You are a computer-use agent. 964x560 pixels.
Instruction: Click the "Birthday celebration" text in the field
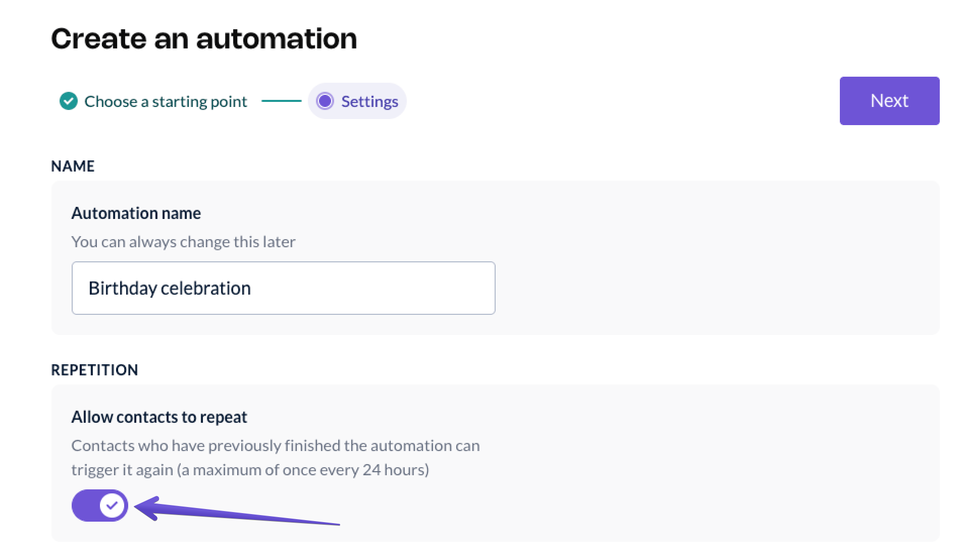(170, 288)
